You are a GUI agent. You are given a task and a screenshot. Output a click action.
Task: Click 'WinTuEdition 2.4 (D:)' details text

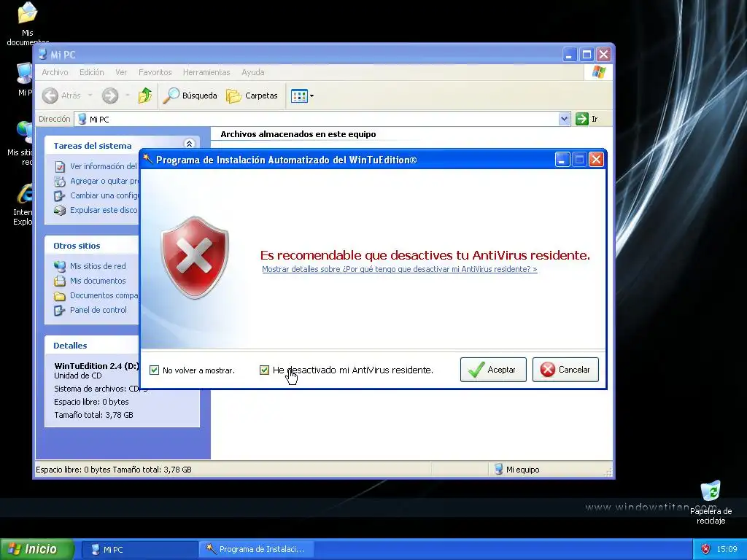pyautogui.click(x=97, y=366)
